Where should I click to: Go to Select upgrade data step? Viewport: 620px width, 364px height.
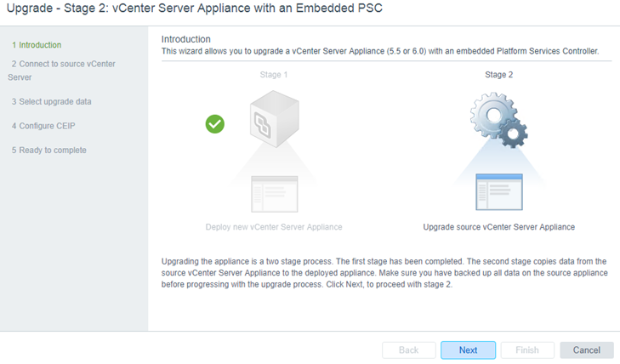[x=51, y=101]
